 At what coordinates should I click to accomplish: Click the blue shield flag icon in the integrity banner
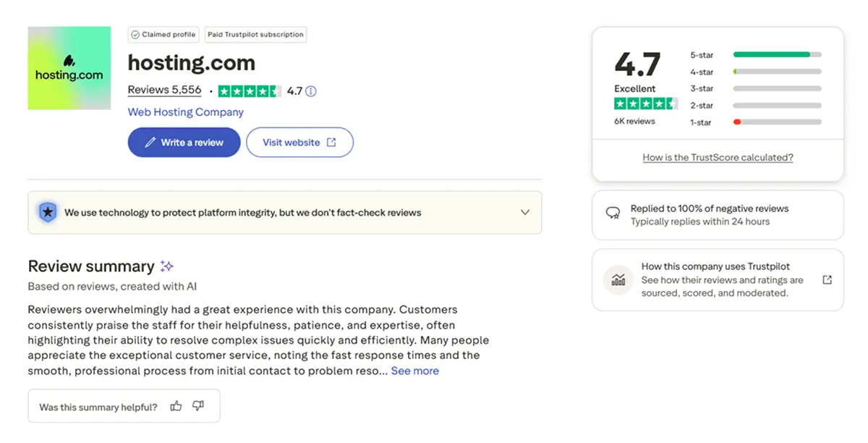tap(48, 212)
